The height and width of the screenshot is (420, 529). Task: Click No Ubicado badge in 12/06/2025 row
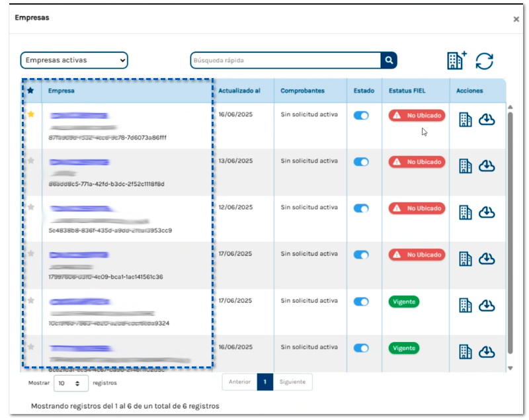coord(417,208)
